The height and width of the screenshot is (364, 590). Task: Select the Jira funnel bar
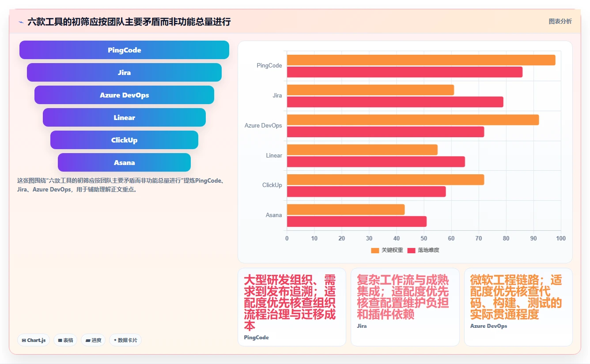[x=124, y=72]
